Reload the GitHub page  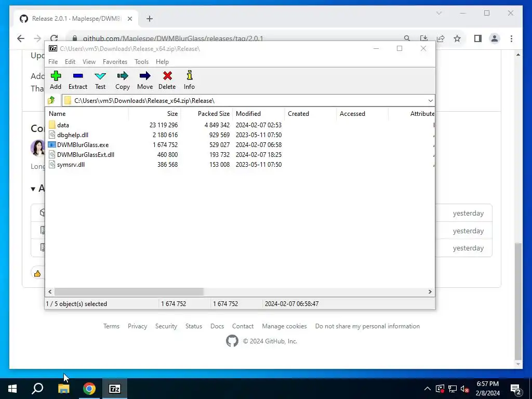54,38
